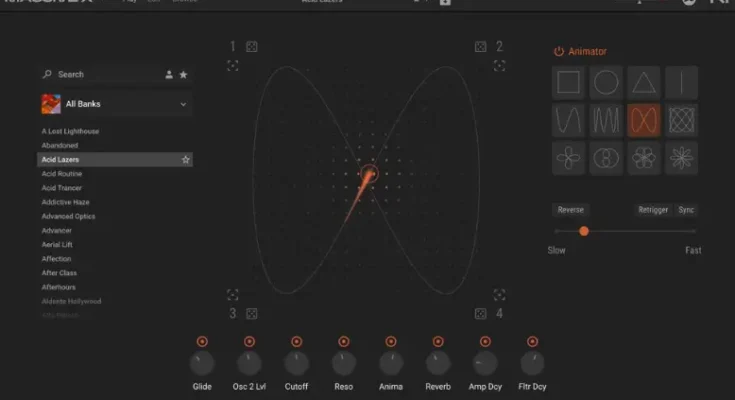The height and width of the screenshot is (400, 735).
Task: Click the Slow-Fast speed slider handle
Action: pos(583,231)
